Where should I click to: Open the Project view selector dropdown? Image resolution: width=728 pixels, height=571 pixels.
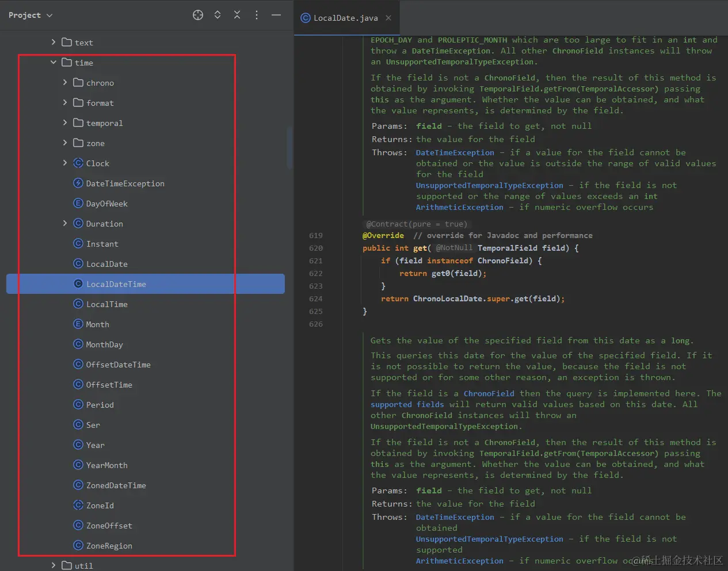[30, 15]
